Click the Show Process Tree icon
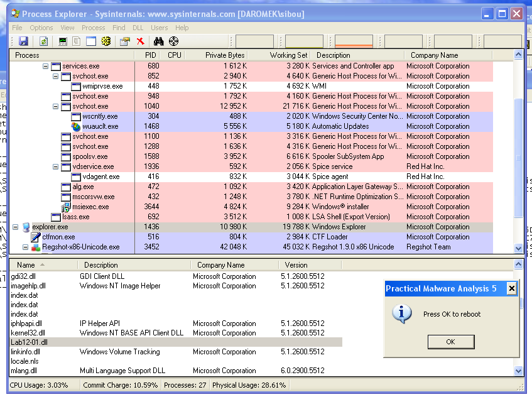 (x=77, y=41)
